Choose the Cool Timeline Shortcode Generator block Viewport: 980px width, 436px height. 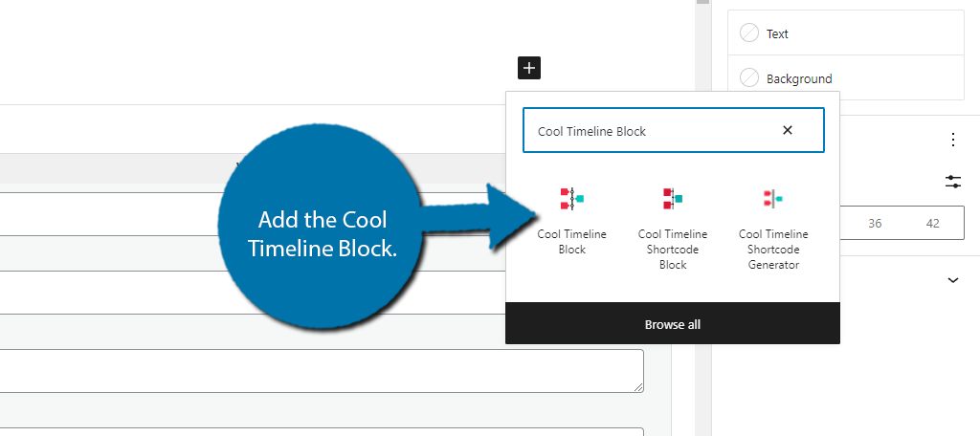[773, 228]
